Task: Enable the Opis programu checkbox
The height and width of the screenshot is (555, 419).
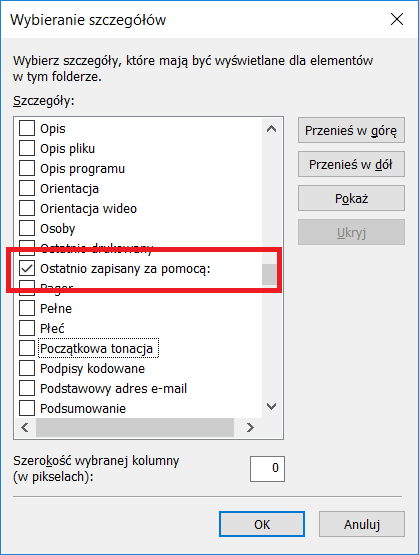Action: click(x=27, y=168)
